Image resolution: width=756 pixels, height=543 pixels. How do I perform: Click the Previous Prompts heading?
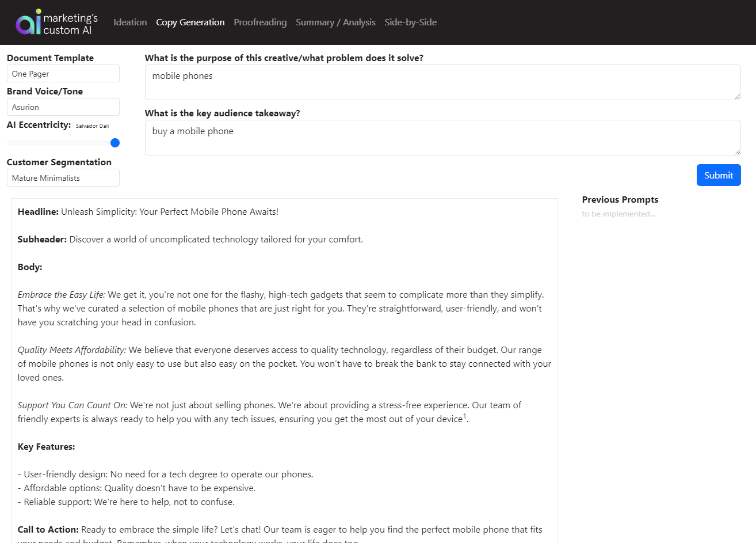tap(620, 200)
